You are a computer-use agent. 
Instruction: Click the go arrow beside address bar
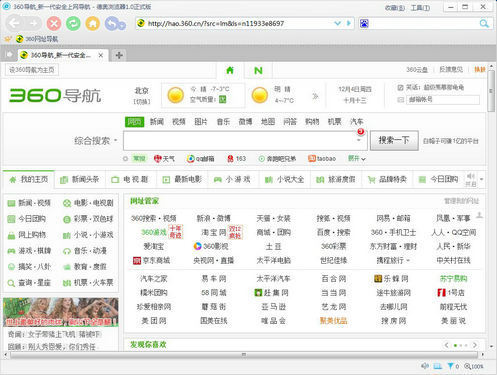(x=349, y=23)
